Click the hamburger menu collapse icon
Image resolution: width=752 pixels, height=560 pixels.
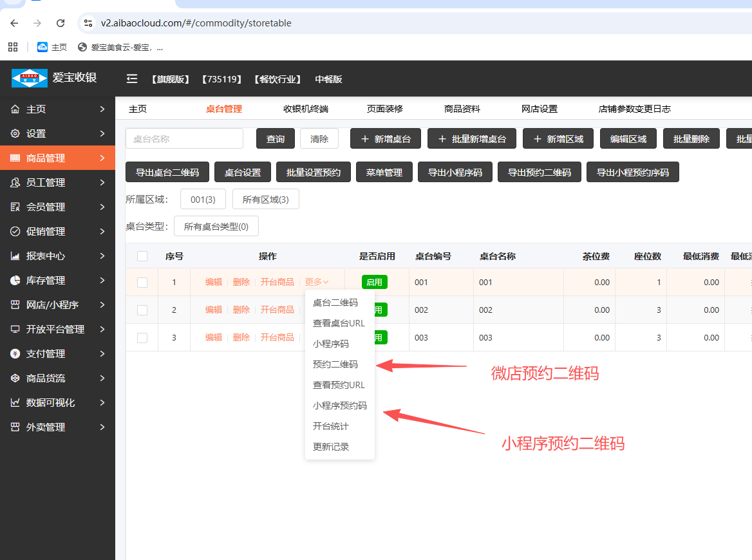pos(132,79)
